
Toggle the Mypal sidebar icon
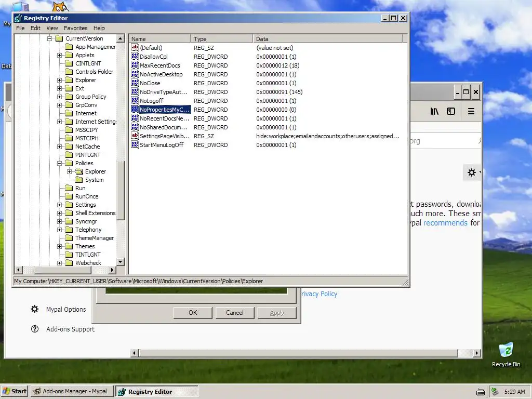pyautogui.click(x=451, y=111)
